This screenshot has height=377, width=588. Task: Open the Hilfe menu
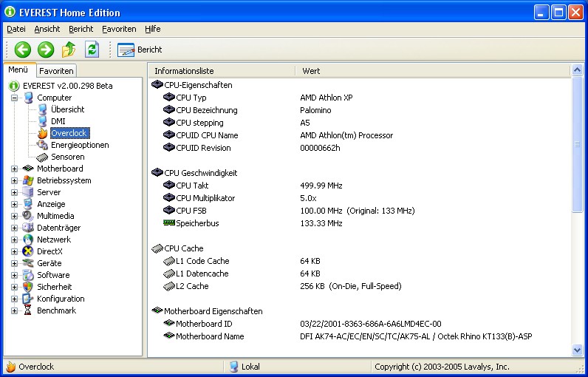click(153, 29)
